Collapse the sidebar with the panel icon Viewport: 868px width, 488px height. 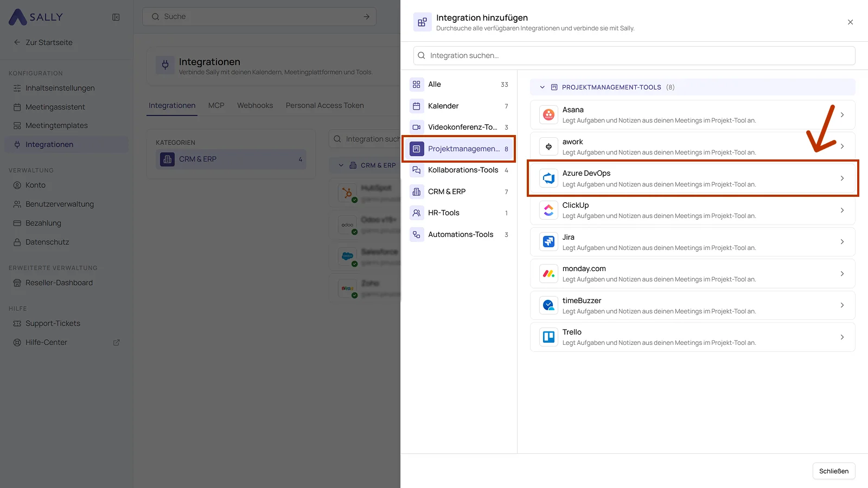pyautogui.click(x=116, y=17)
